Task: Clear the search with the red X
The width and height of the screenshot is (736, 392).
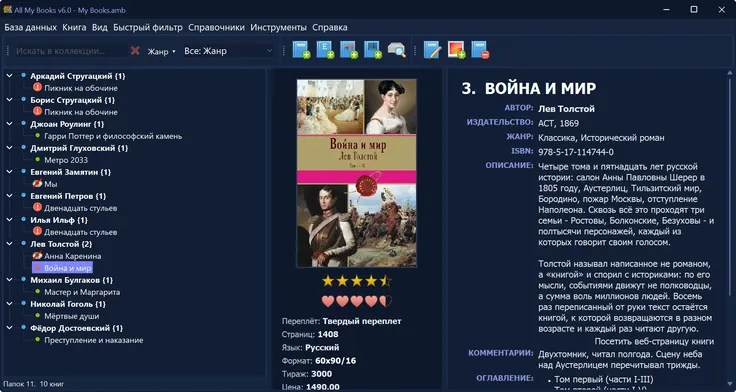Action: tap(135, 50)
